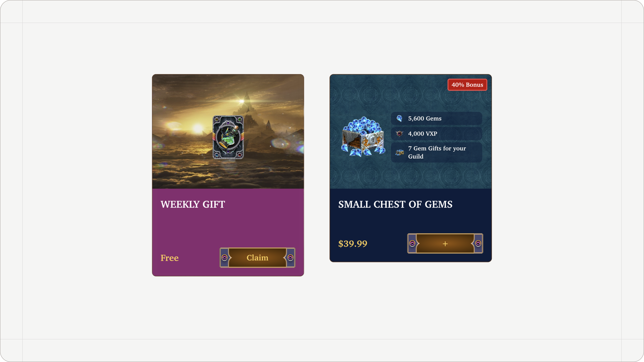Image resolution: width=644 pixels, height=362 pixels.
Task: Add Small Chest of Gems with plus button
Action: click(x=445, y=243)
